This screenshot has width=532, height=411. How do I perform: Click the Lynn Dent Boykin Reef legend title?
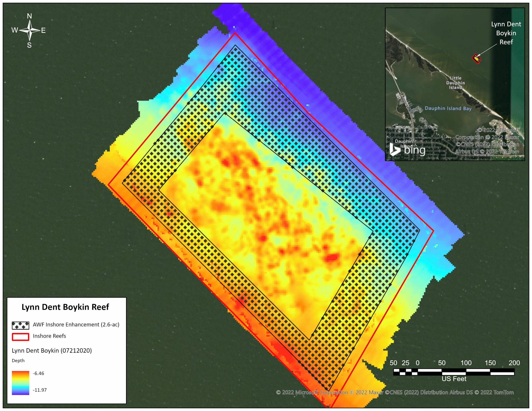[65, 307]
